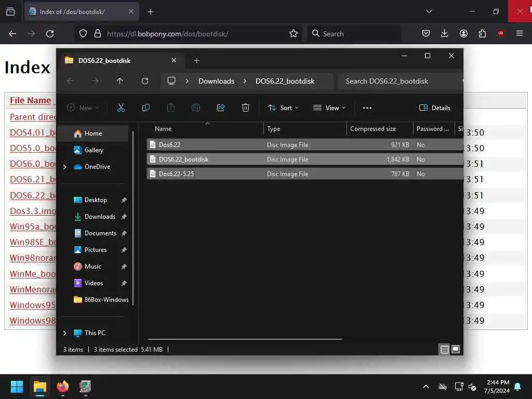Viewport: 532px width, 399px height.
Task: Sort by the Name column header
Action: (205, 129)
